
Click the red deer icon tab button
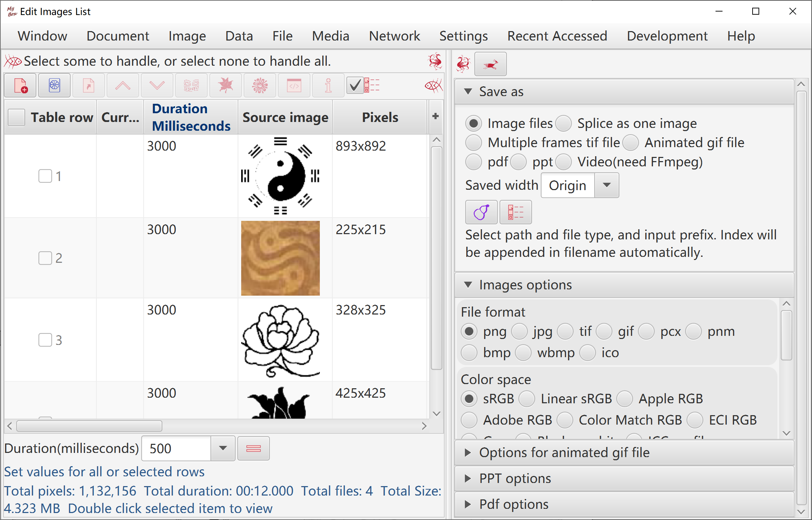point(490,64)
